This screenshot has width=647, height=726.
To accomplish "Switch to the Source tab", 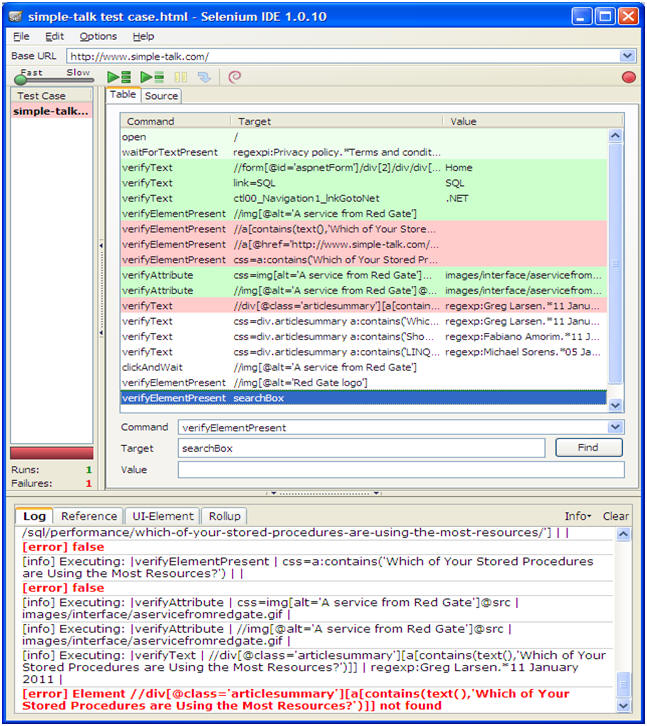I will coord(161,96).
